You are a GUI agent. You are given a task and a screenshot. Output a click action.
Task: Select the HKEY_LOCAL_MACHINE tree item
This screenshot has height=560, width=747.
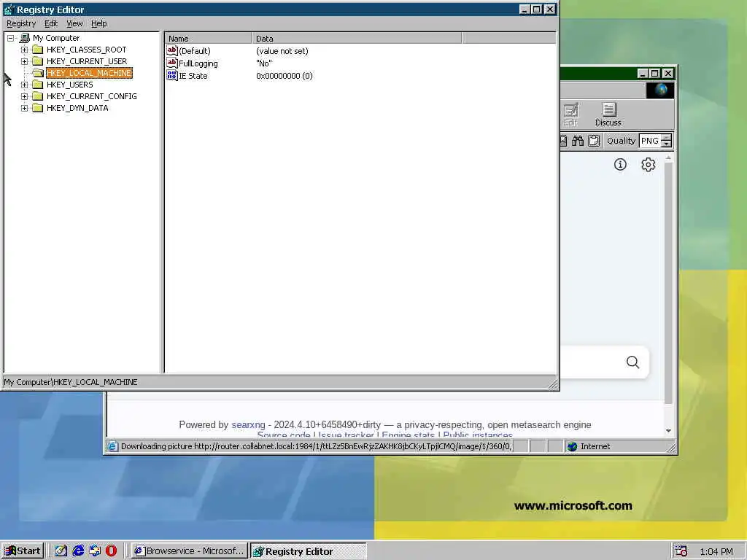(x=89, y=73)
